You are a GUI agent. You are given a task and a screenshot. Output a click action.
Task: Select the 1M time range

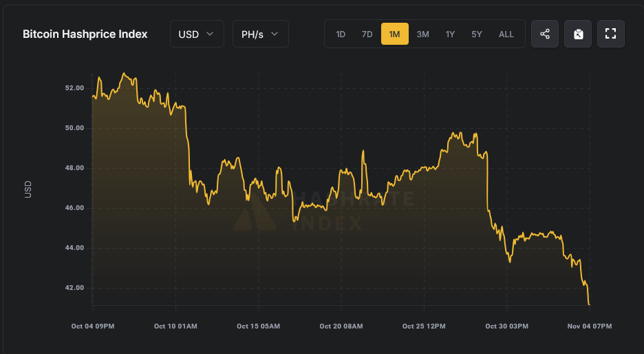coord(395,34)
